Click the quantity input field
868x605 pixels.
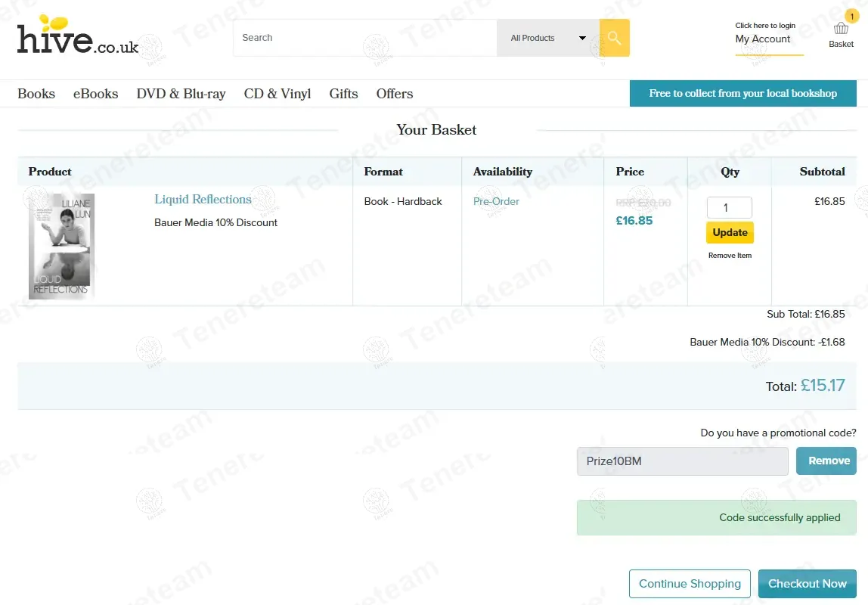point(730,207)
